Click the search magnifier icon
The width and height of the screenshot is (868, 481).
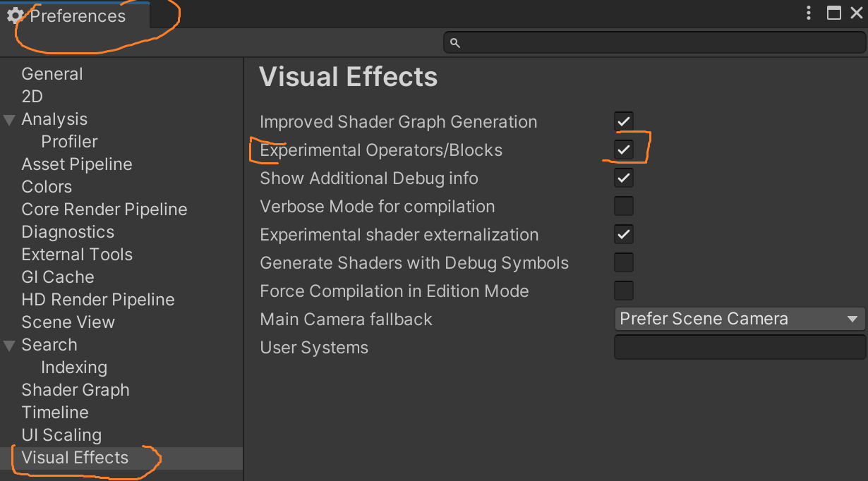pos(455,43)
